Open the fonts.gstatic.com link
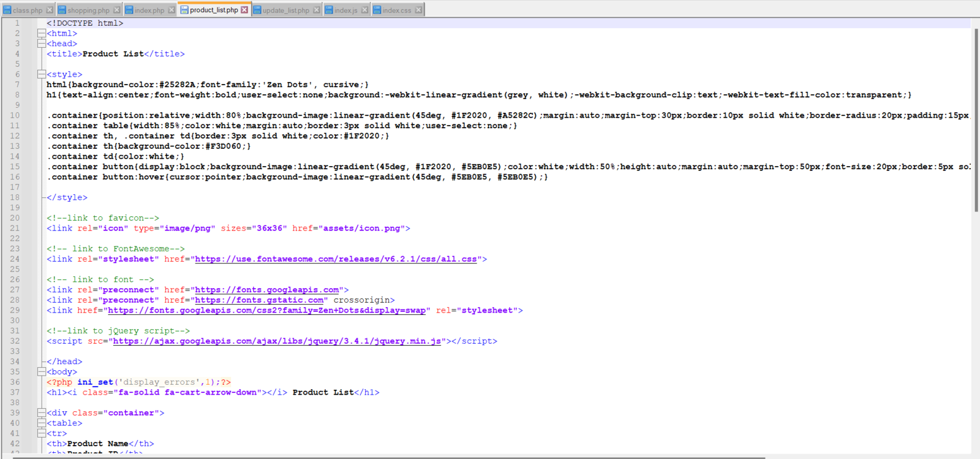 pos(259,300)
